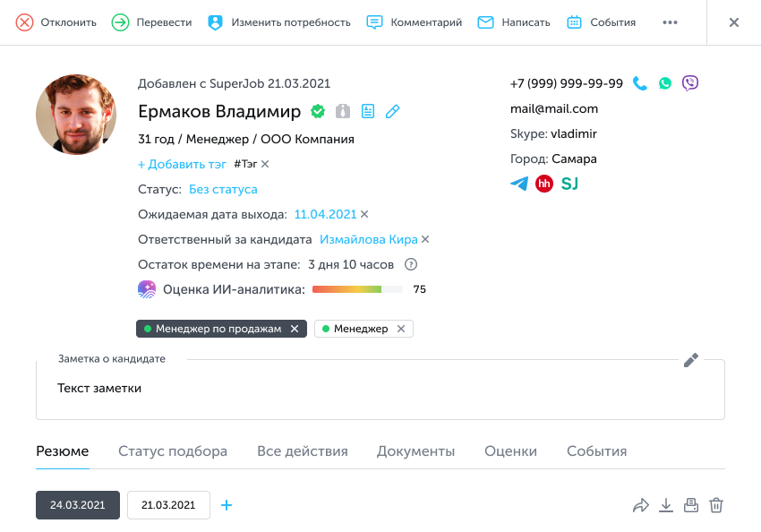Image resolution: width=761 pixels, height=532 pixels.
Task: Show help for remaining stage time
Action: [411, 264]
